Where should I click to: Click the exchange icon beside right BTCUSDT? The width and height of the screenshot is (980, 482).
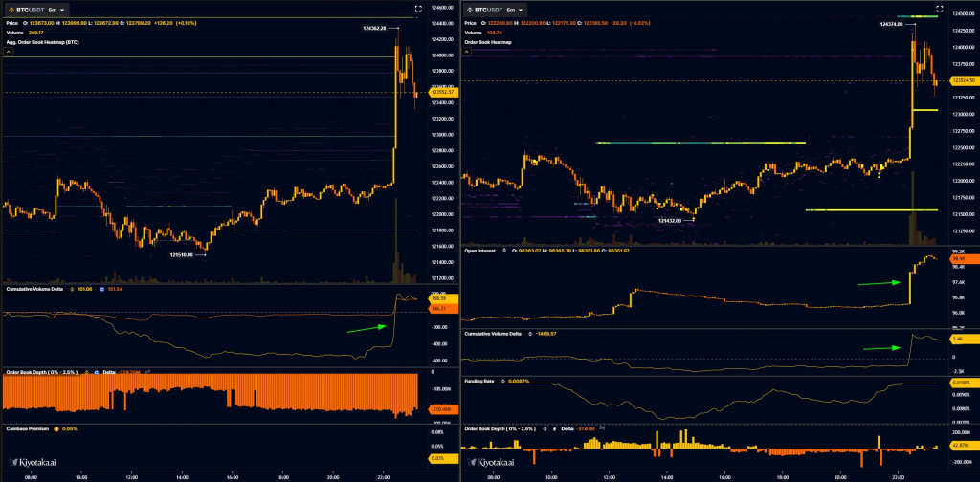(470, 9)
